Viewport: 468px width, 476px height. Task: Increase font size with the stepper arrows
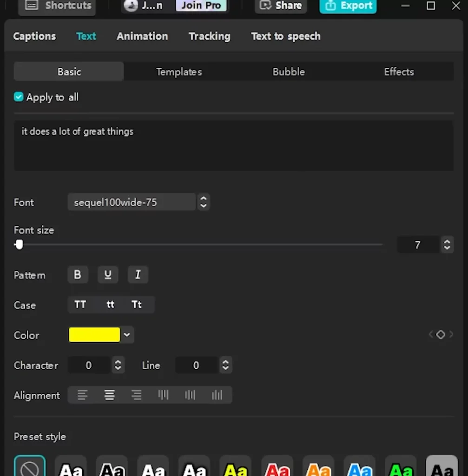pos(446,242)
